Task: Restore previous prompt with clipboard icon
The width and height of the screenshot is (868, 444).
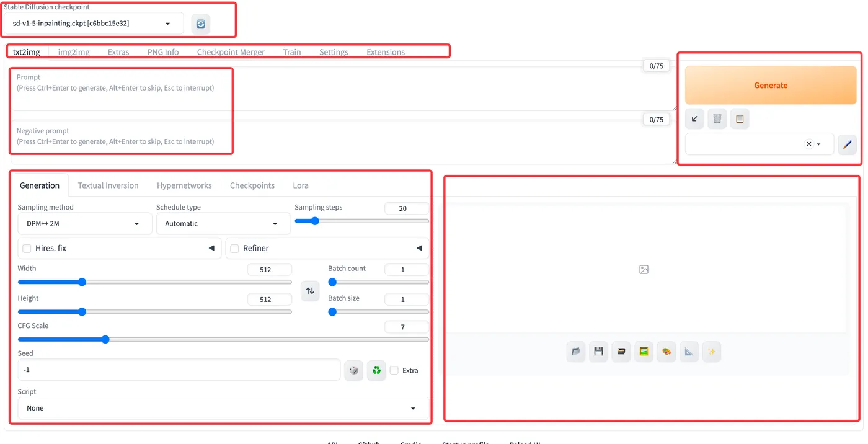Action: coord(740,118)
